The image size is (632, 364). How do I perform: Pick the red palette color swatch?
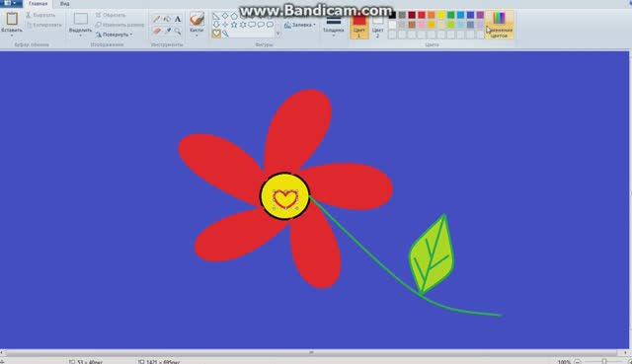(422, 15)
